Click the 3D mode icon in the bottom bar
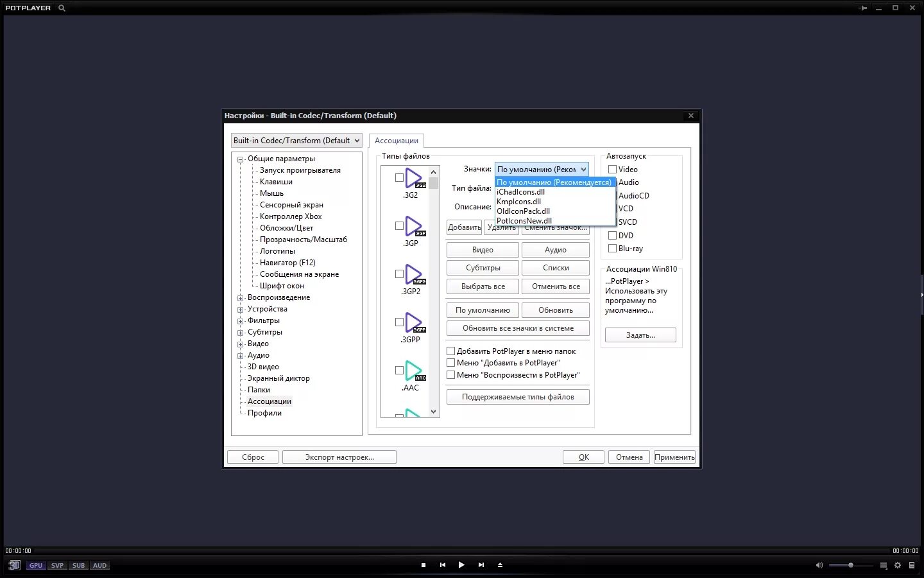This screenshot has width=924, height=578. [x=14, y=565]
